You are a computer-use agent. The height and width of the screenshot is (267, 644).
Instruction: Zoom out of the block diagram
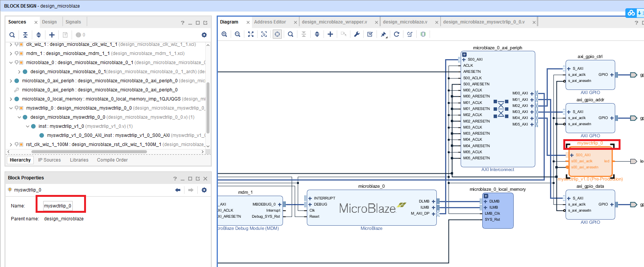238,34
